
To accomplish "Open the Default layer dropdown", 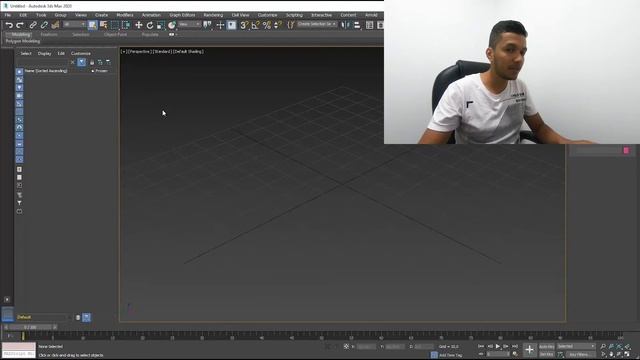I will point(43,317).
